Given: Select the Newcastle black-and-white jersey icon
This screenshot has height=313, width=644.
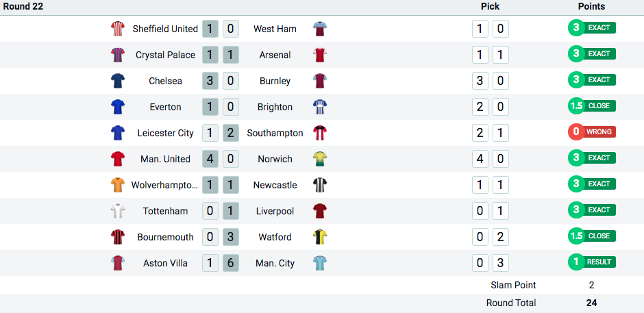Looking at the screenshot, I should [x=319, y=185].
